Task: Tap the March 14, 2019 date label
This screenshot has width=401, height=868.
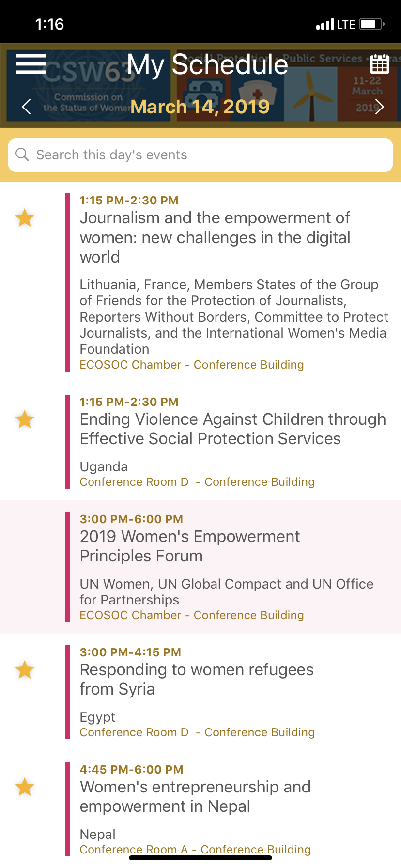Action: coord(200,107)
